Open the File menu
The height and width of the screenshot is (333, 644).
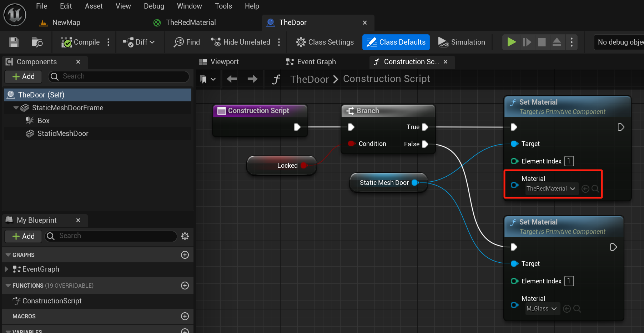pos(41,6)
